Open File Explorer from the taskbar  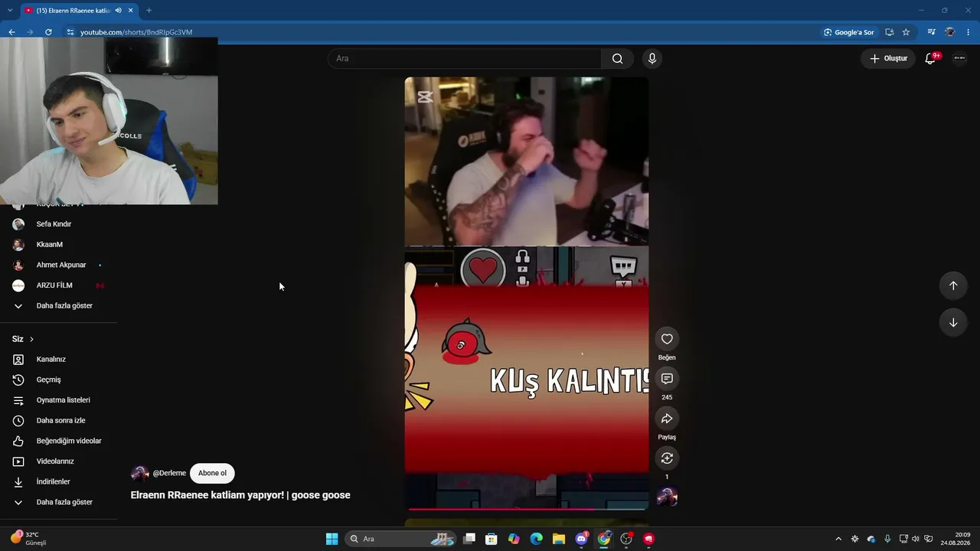(x=559, y=539)
